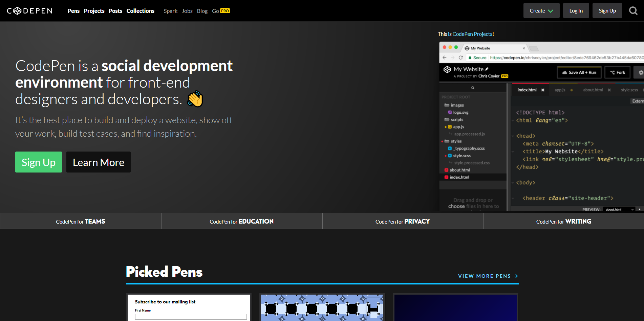
Task: Open the Posts menu item
Action: coord(115,11)
